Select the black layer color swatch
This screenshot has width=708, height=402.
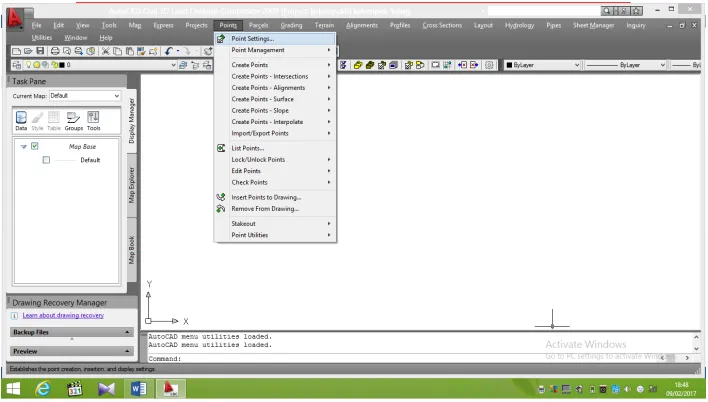point(62,65)
